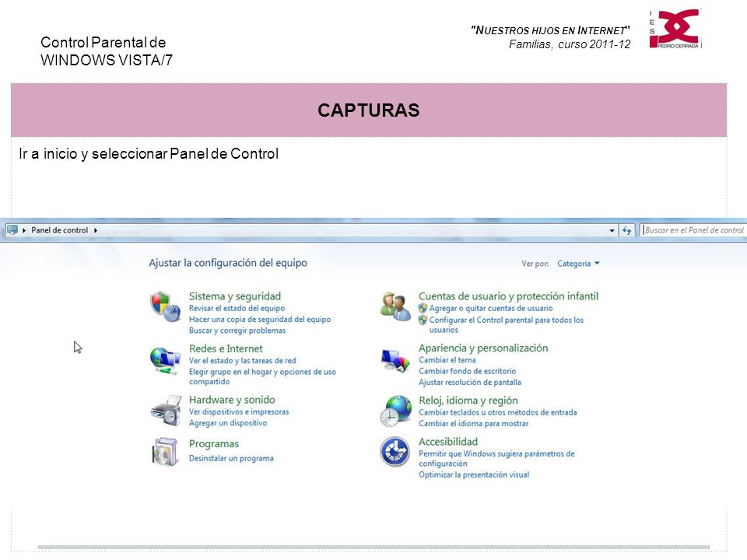The width and height of the screenshot is (747, 560).
Task: Click the Buscar en el Panel de control field
Action: click(x=693, y=230)
